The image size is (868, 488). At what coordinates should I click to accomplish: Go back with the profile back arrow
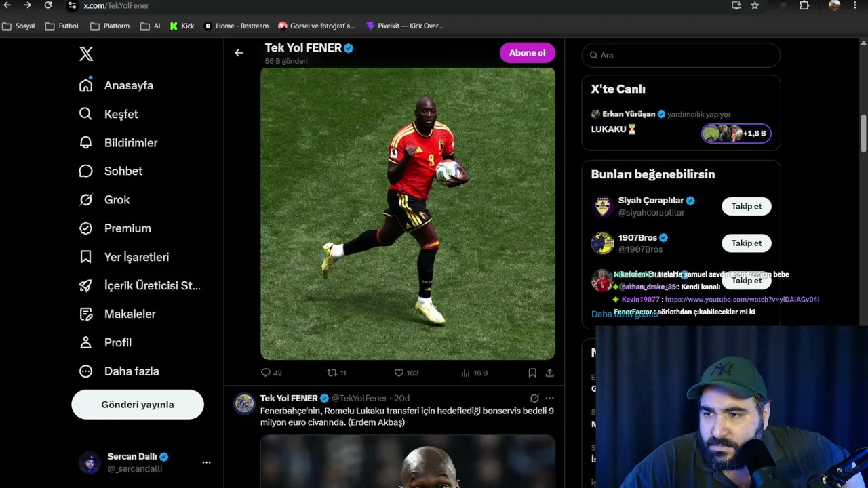[239, 53]
